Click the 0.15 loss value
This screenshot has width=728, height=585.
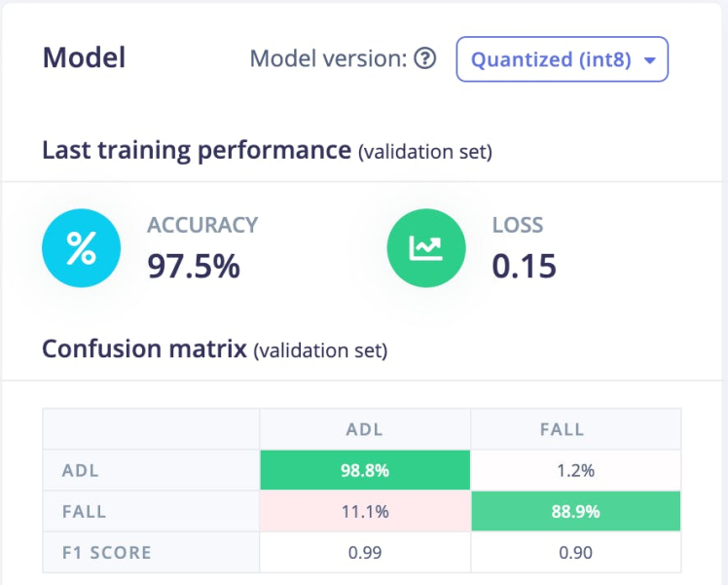point(524,265)
